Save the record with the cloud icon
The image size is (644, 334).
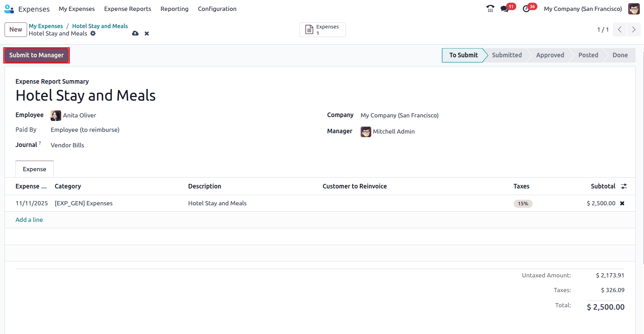135,33
